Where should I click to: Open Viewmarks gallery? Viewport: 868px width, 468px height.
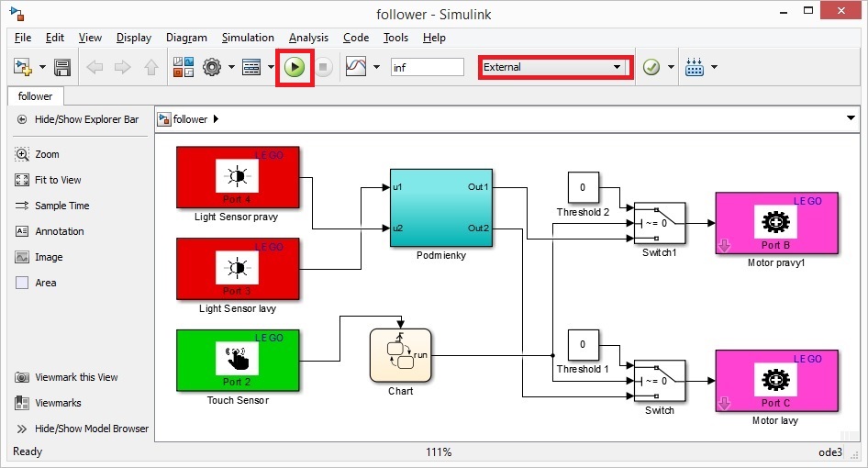pyautogui.click(x=48, y=403)
